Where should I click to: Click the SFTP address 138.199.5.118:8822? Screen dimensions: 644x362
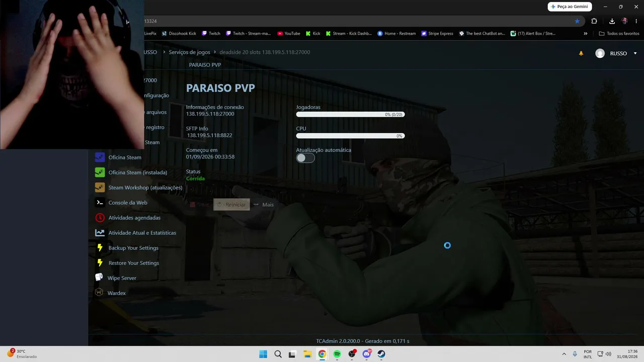(x=210, y=136)
